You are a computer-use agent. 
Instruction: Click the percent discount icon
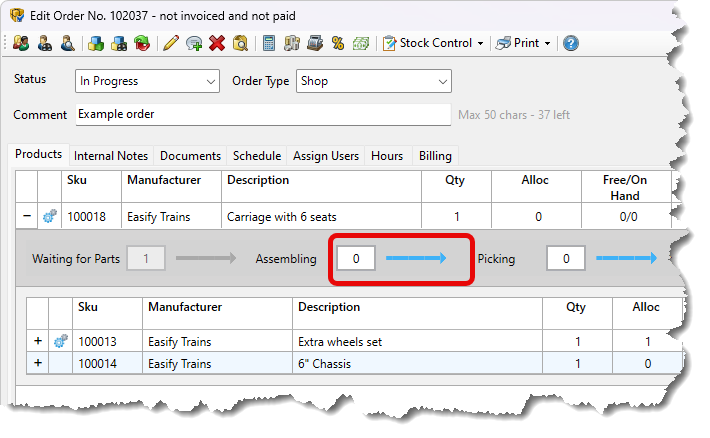[338, 43]
